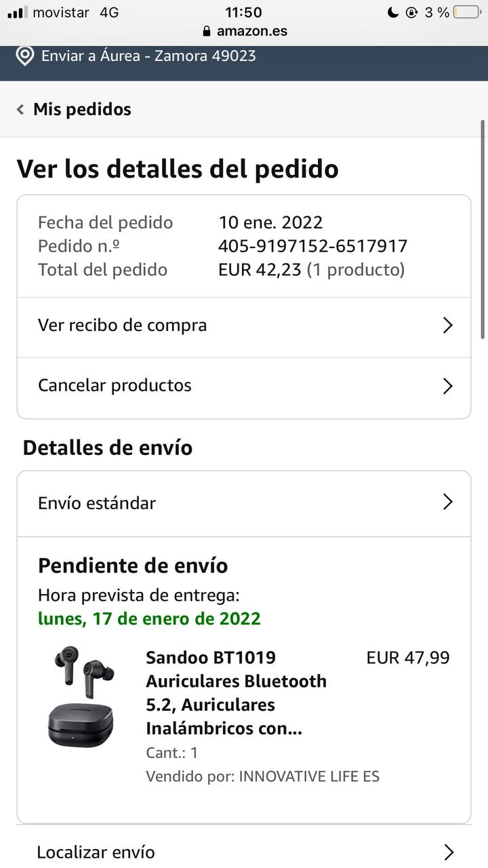Tap the battery icon in status bar

466,12
